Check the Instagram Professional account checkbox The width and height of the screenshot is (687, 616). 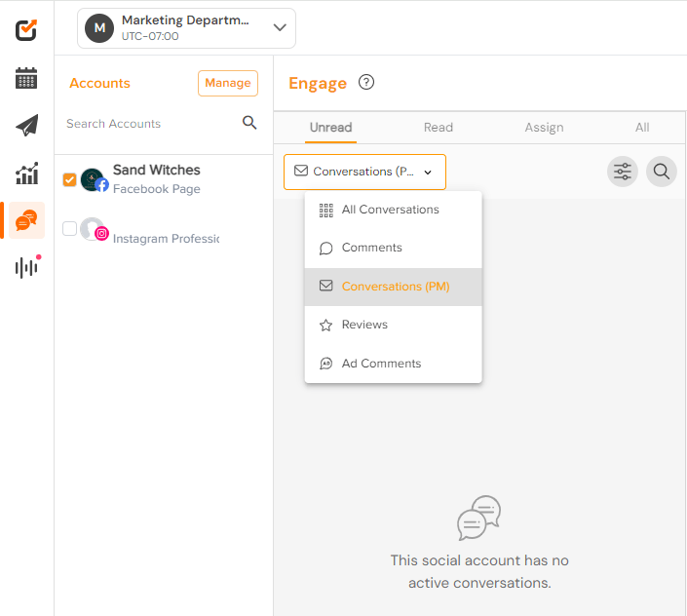coord(69,228)
